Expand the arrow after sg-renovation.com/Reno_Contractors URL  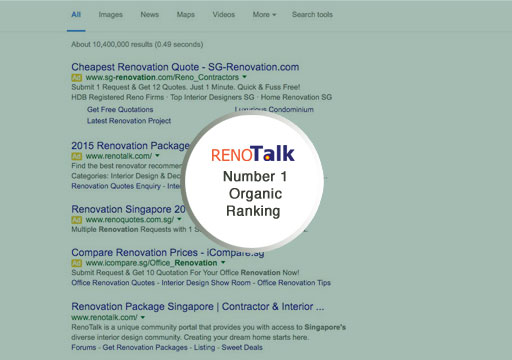[245, 77]
